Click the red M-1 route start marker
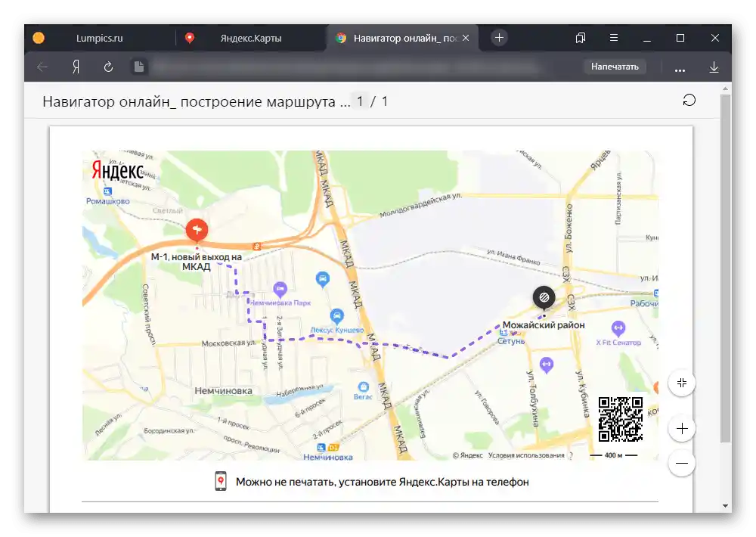The width and height of the screenshot is (756, 537). pos(197,231)
